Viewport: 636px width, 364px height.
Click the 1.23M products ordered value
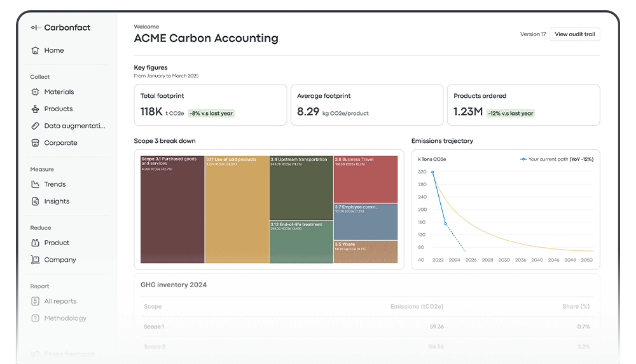468,111
